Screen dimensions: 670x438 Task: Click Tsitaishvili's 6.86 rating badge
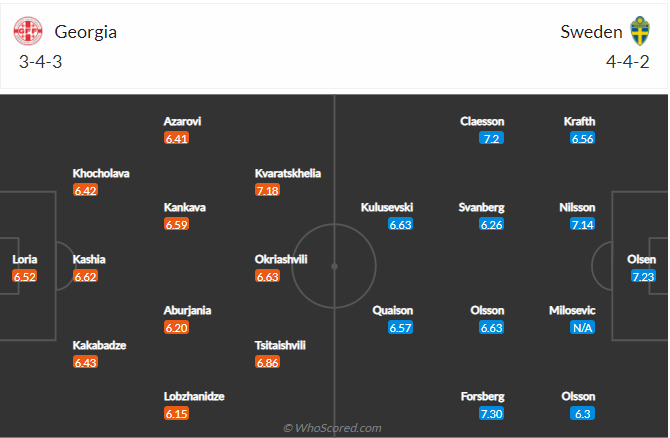[x=267, y=363]
